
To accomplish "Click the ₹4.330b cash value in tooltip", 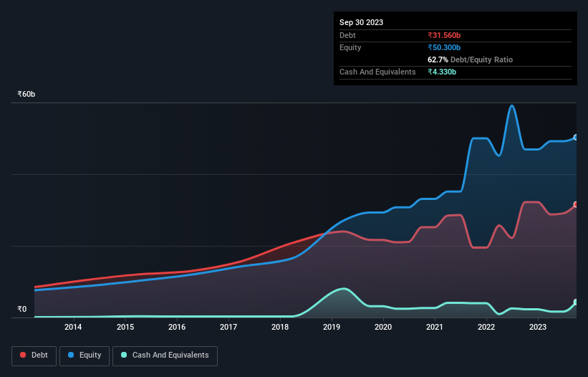I will coord(442,72).
